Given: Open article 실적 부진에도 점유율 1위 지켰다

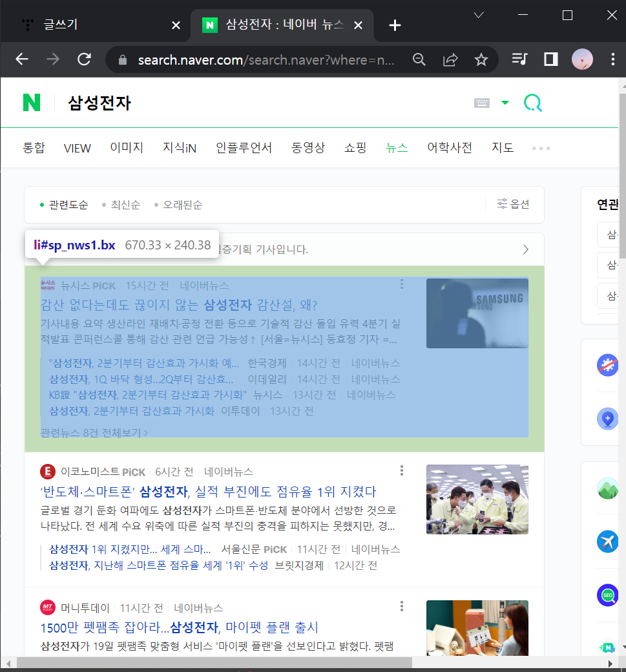Looking at the screenshot, I should tap(208, 492).
